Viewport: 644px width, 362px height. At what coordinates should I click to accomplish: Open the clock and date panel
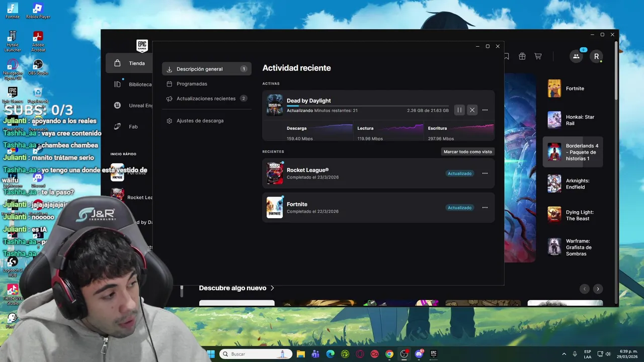pyautogui.click(x=626, y=354)
